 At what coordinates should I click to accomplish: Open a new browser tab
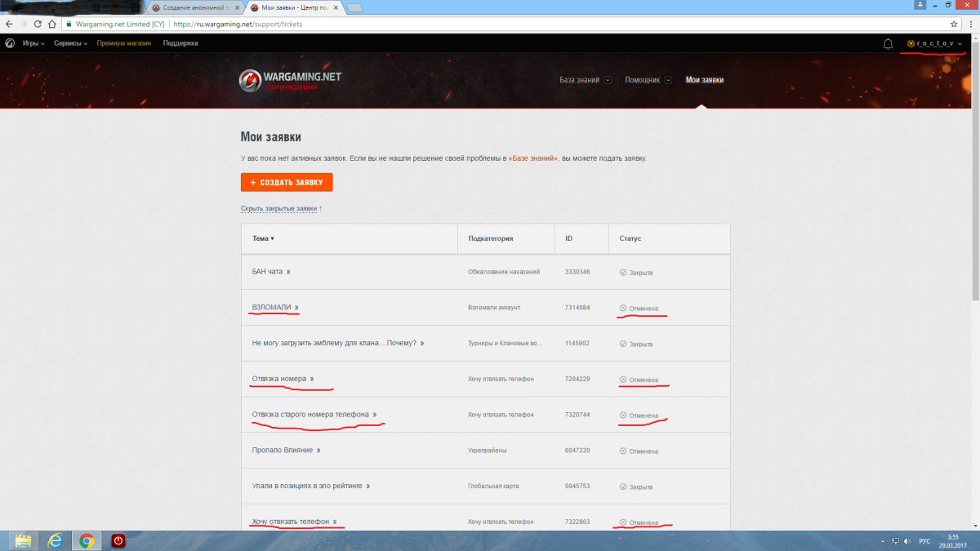(355, 8)
